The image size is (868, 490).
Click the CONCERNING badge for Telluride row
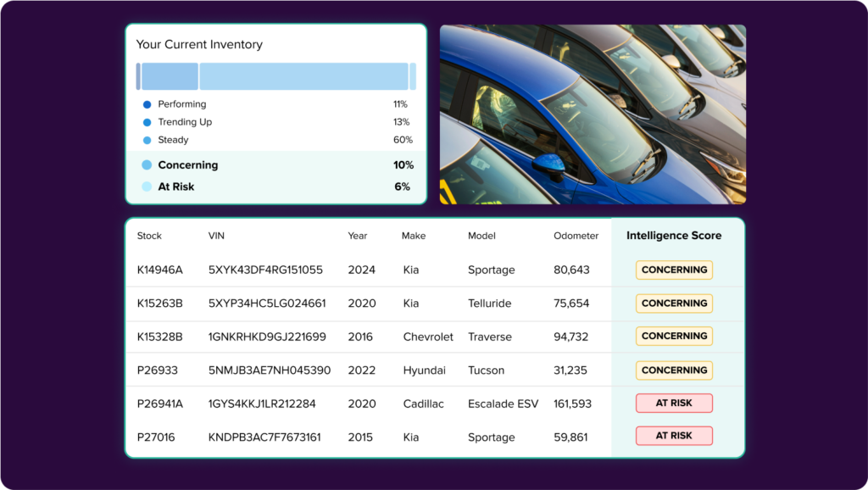pos(674,303)
